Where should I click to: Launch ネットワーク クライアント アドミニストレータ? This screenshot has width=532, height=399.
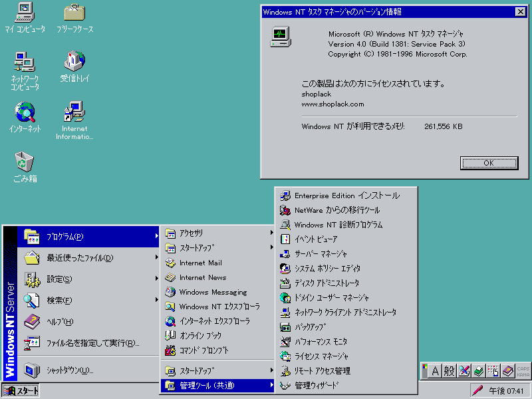click(346, 312)
